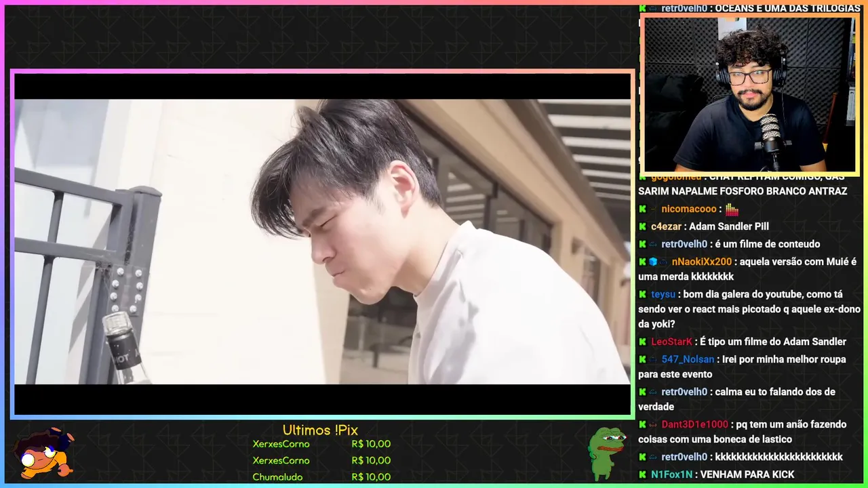Screen dimensions: 868x488
Task: Open teysu's username in chat
Action: point(663,294)
